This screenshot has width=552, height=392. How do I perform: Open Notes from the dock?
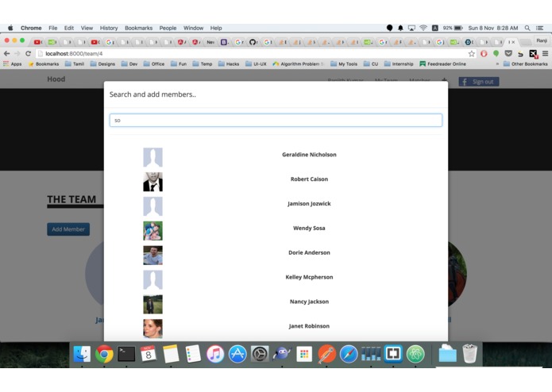(171, 354)
